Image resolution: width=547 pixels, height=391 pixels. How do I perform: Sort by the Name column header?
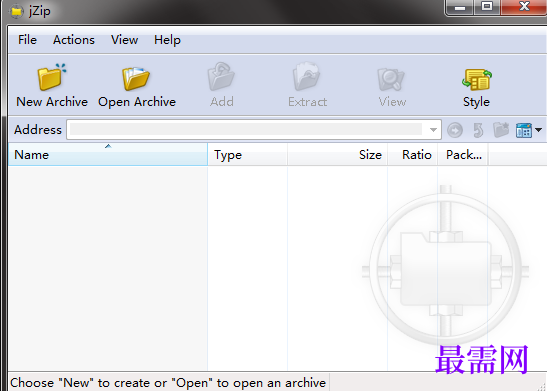[x=108, y=154]
